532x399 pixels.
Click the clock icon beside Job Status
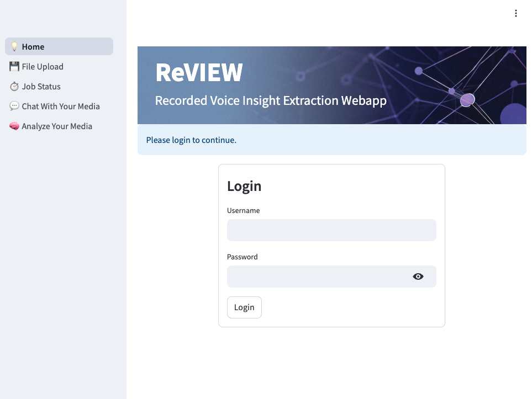(x=14, y=86)
